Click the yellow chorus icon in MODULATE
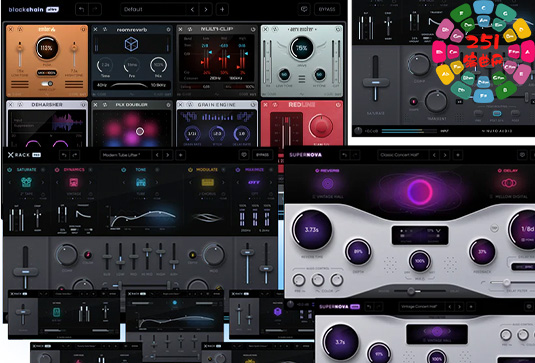 (x=207, y=182)
